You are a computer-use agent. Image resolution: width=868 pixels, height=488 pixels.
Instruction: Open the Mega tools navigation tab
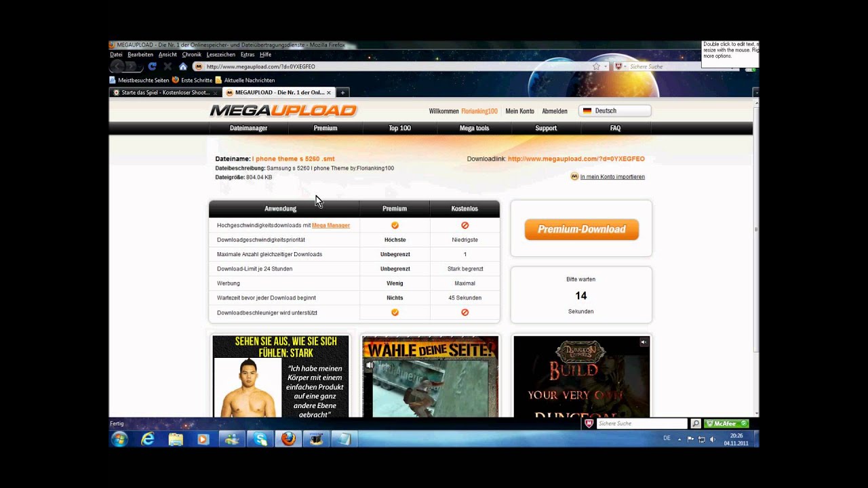[x=474, y=128]
